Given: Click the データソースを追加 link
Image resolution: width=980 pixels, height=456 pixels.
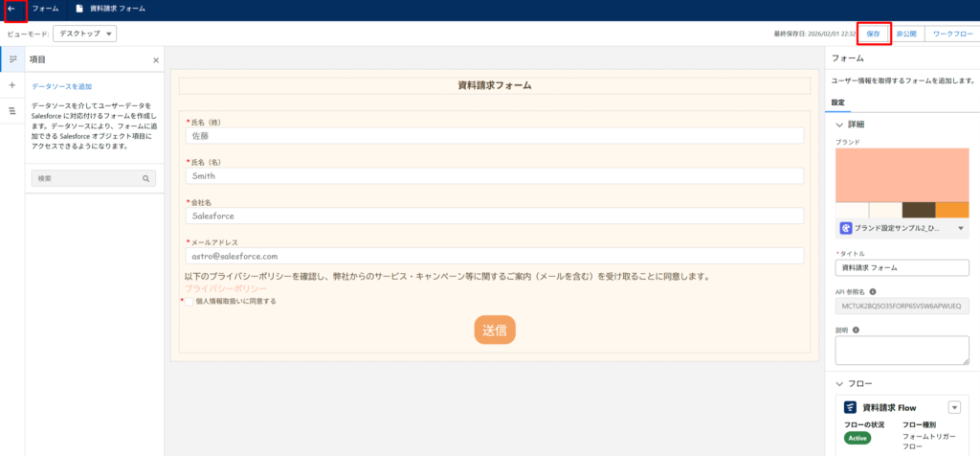Looking at the screenshot, I should [x=62, y=86].
